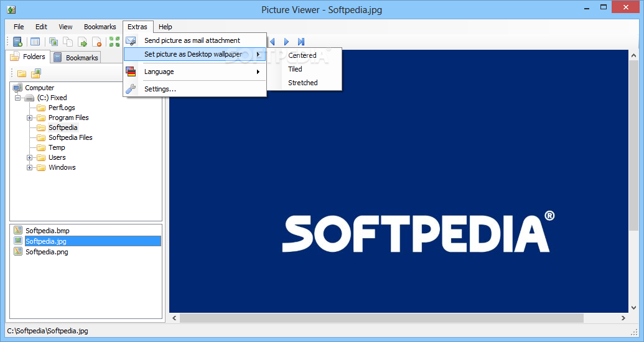Click the two overlapping pictures toolbar icon
This screenshot has height=342, width=644.
[x=54, y=42]
